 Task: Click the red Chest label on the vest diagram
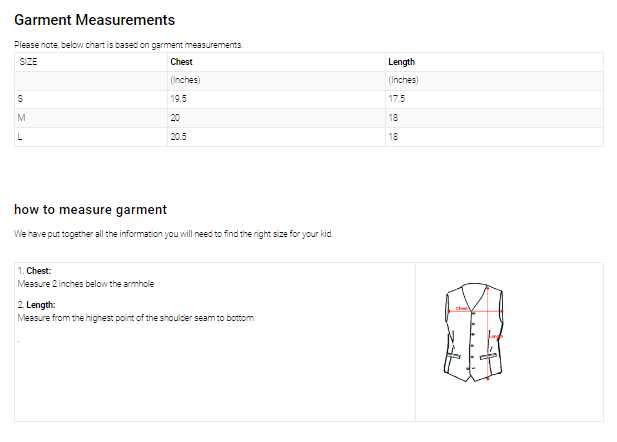pos(462,309)
